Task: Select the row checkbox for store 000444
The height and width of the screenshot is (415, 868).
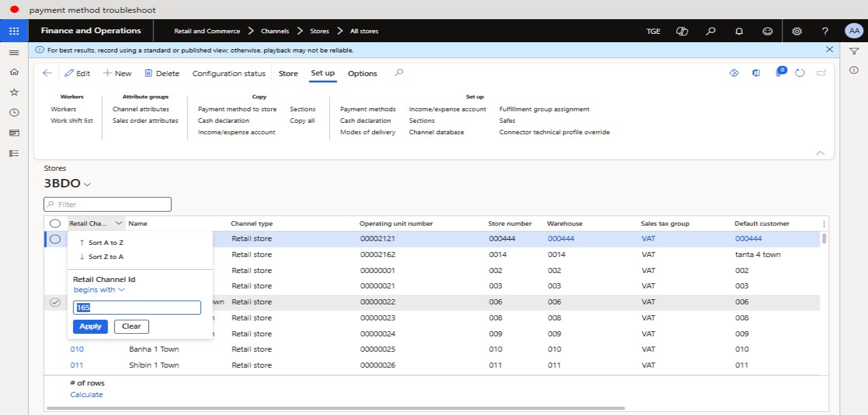Action: click(55, 239)
